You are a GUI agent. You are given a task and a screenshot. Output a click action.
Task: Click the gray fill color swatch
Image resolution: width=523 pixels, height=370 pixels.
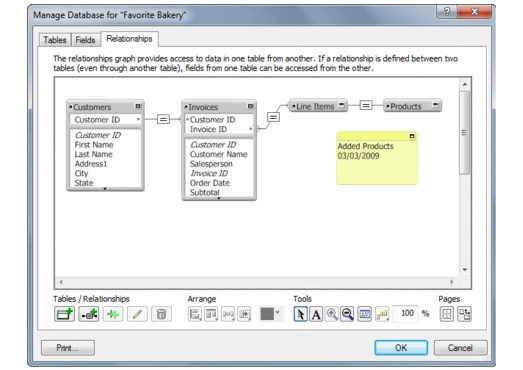coord(267,314)
